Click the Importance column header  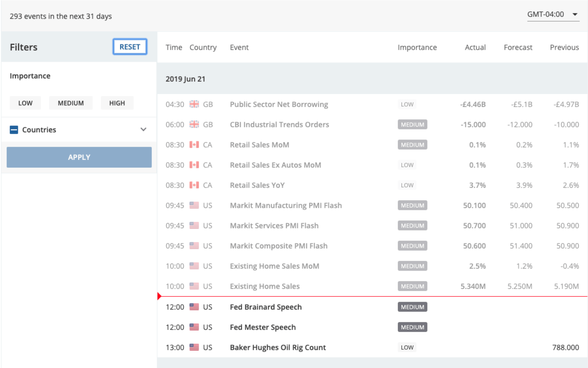(417, 47)
